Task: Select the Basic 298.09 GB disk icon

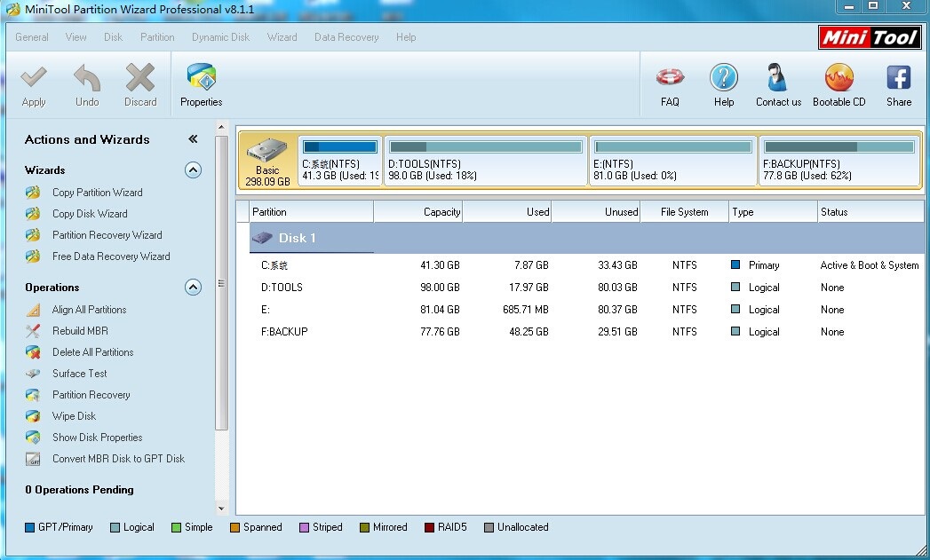Action: coord(266,150)
